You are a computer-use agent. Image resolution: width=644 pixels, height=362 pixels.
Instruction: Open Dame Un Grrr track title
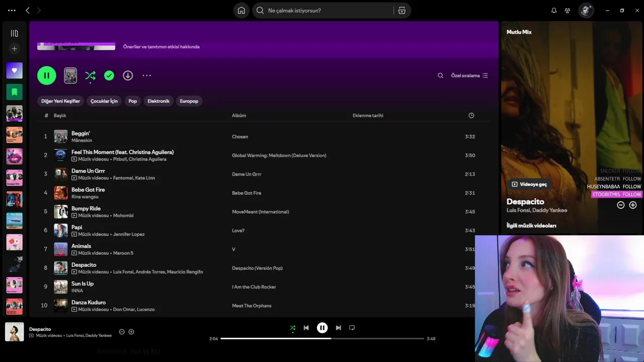(x=88, y=171)
